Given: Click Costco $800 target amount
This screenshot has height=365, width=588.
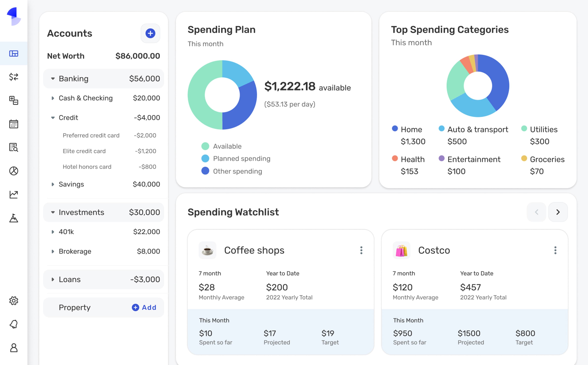Looking at the screenshot, I should tap(525, 333).
